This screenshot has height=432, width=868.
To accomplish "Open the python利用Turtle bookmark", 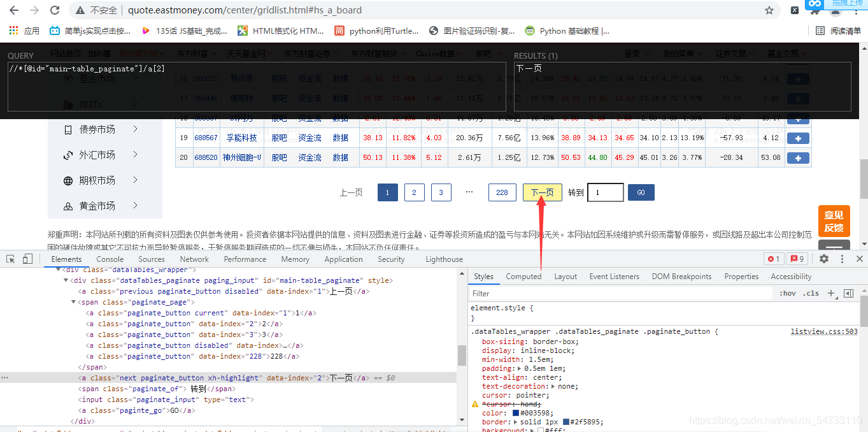I will [x=377, y=31].
